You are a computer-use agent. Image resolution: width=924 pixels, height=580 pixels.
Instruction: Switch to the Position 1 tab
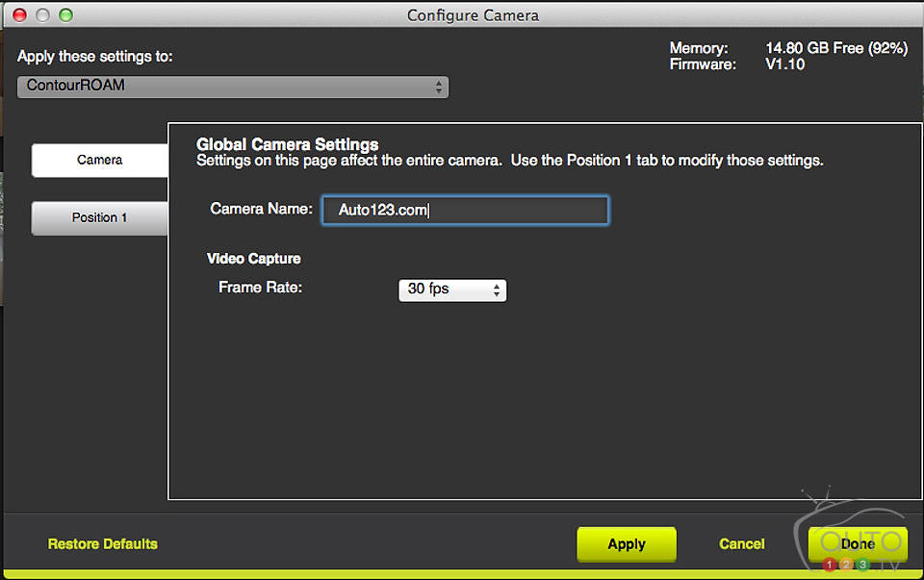100,217
